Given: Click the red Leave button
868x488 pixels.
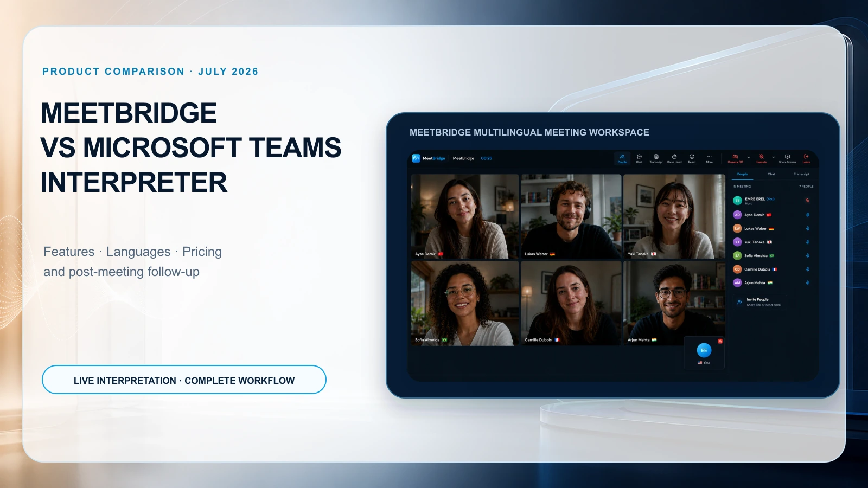Looking at the screenshot, I should (806, 158).
